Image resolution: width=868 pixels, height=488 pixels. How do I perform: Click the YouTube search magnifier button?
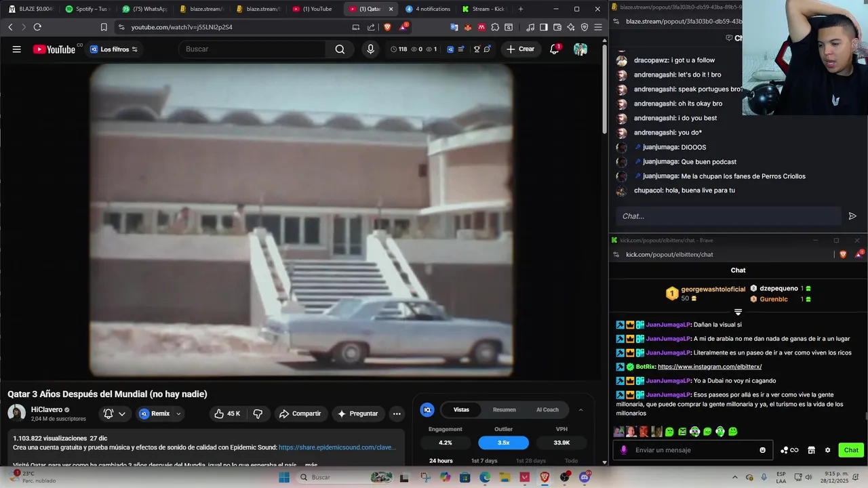tap(340, 49)
